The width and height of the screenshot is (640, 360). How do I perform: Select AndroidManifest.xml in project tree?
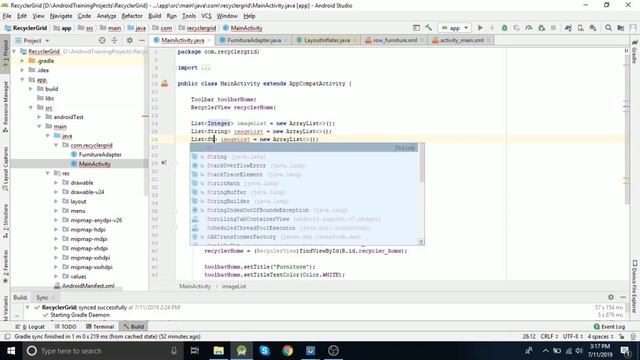point(88,286)
